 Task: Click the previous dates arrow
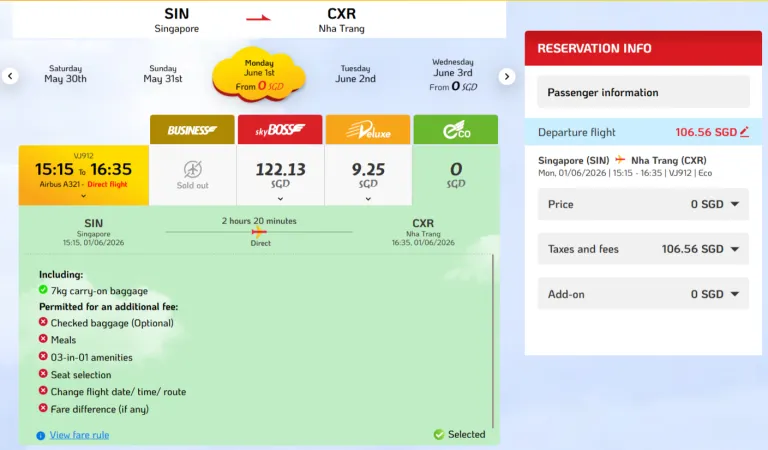click(x=10, y=76)
